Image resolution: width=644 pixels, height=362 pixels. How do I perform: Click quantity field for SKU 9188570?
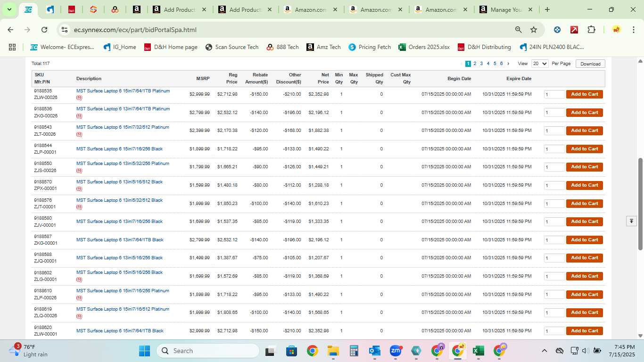(554, 185)
